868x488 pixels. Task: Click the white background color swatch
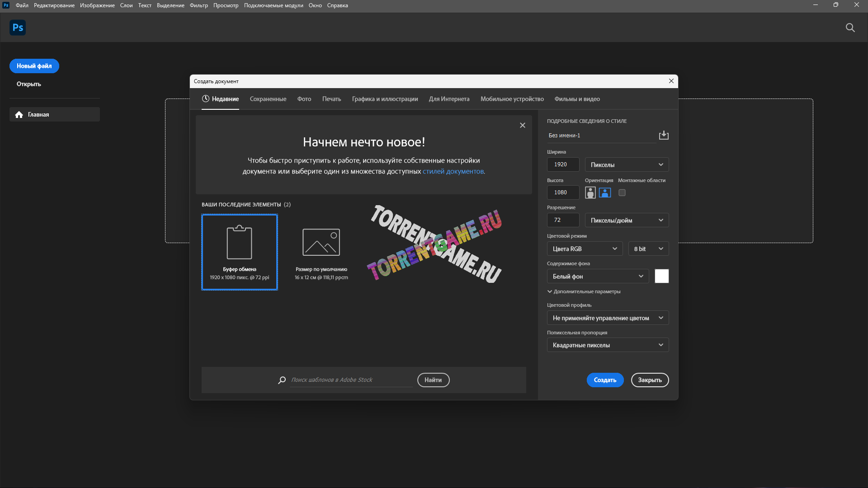(661, 276)
